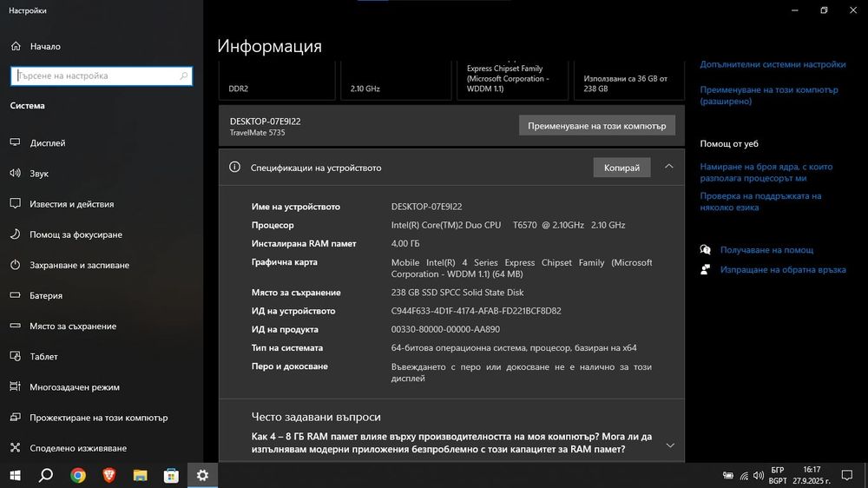Click the volume icon in system tray
The image size is (868, 488).
coord(759,475)
